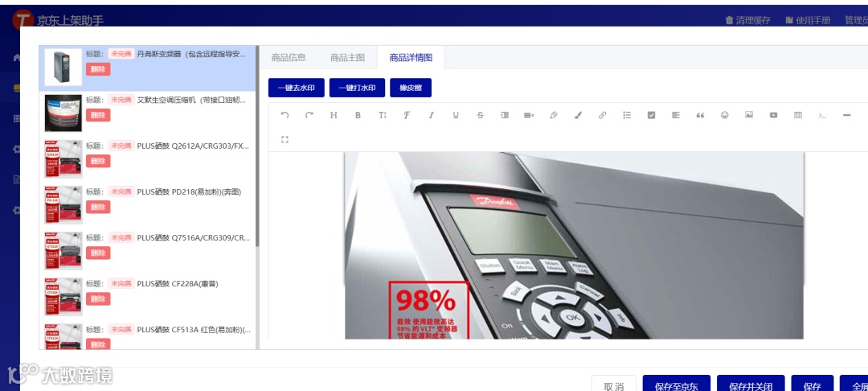Viewport: 868px width, 391px height.
Task: Select the 丹弗斯变频器 product thumbnail
Action: pyautogui.click(x=63, y=68)
